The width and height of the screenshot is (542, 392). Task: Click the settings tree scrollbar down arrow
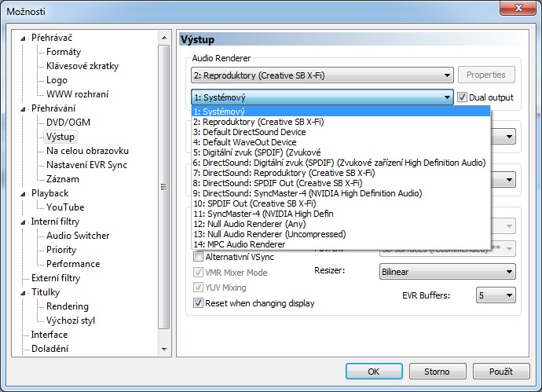click(164, 348)
